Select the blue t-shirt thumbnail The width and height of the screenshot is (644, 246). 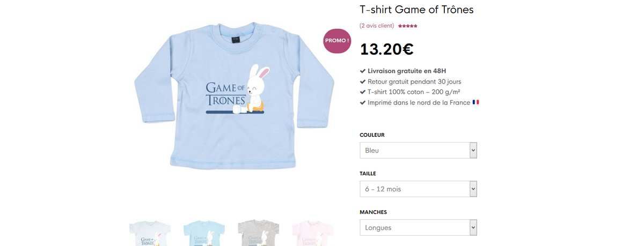tap(204, 234)
